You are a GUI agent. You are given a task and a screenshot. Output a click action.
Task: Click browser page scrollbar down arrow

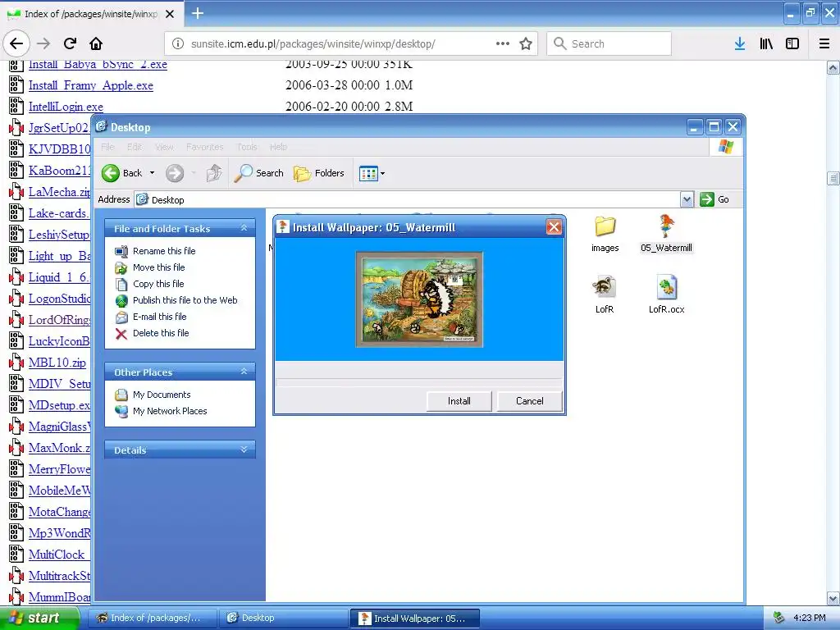tap(833, 598)
